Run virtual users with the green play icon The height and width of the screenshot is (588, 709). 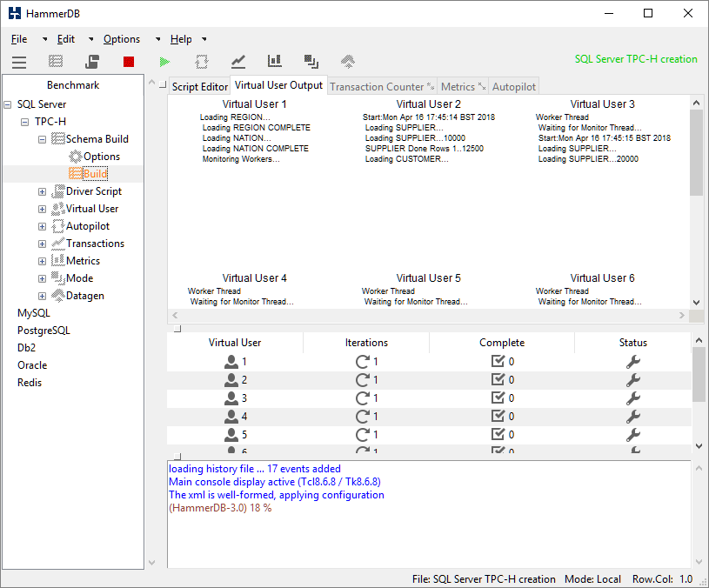(164, 62)
